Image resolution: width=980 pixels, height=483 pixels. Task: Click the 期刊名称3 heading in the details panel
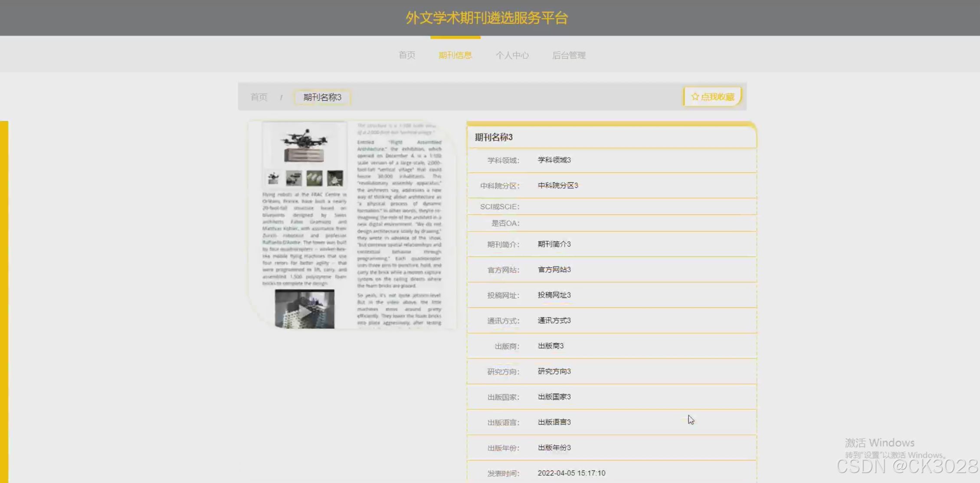point(494,137)
